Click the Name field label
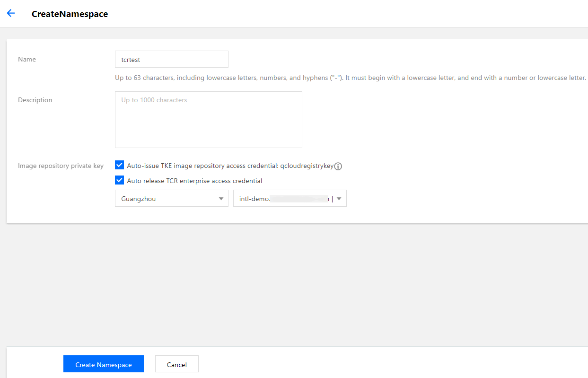588x378 pixels. coord(27,60)
